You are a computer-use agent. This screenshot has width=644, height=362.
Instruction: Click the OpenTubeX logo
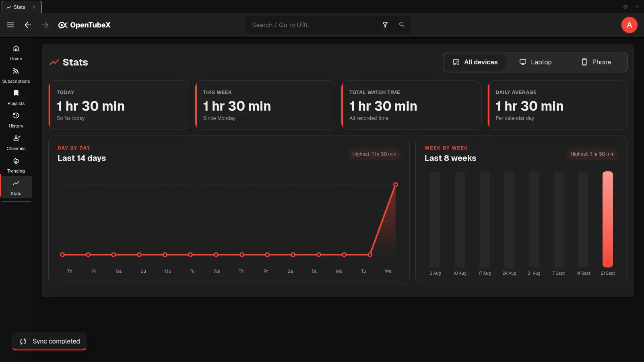click(x=85, y=25)
